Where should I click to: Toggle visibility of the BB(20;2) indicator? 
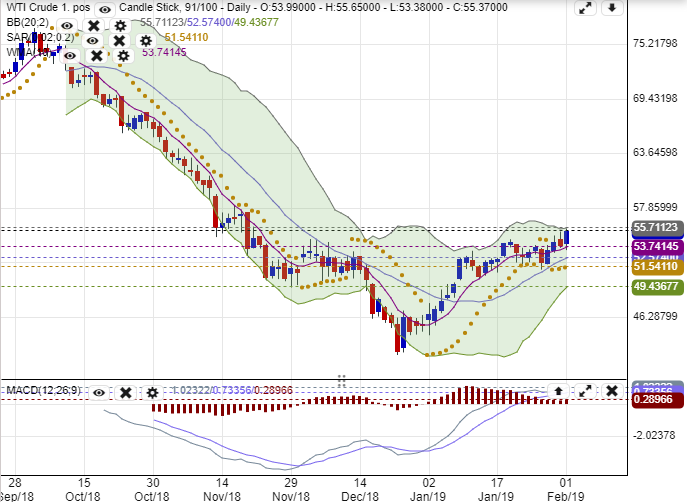coord(67,25)
